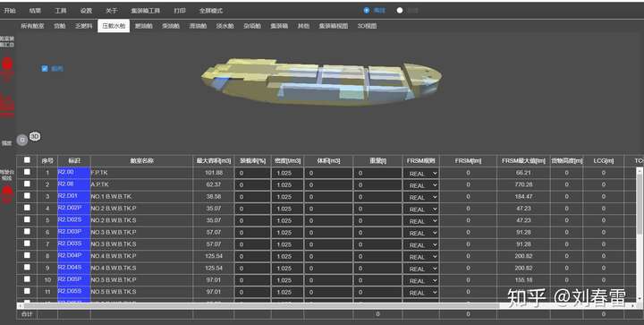Click max capacity value 101.88
Screen dimensions: 644x325
point(214,173)
